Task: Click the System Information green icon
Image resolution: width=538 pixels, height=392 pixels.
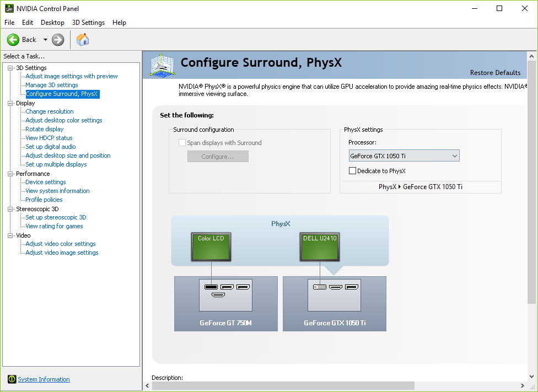Action: click(x=12, y=379)
